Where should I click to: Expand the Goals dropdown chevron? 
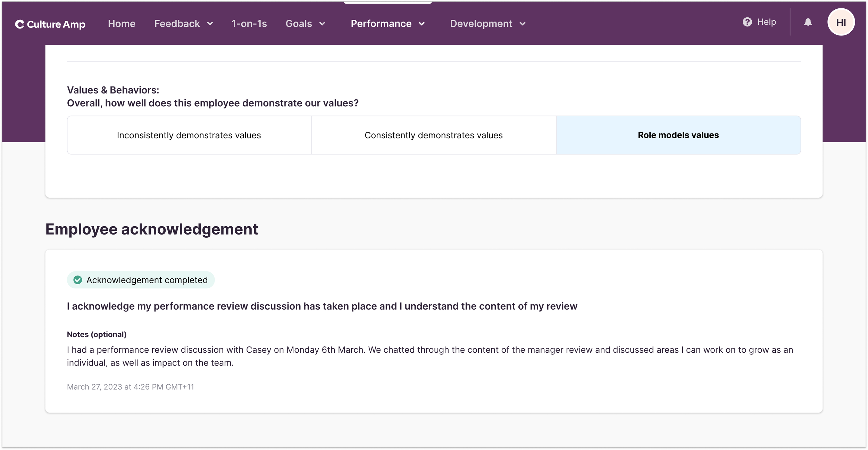pyautogui.click(x=322, y=24)
